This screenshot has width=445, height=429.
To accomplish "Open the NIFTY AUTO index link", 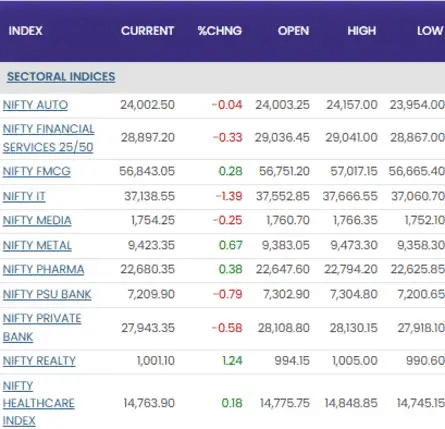I will (x=35, y=105).
